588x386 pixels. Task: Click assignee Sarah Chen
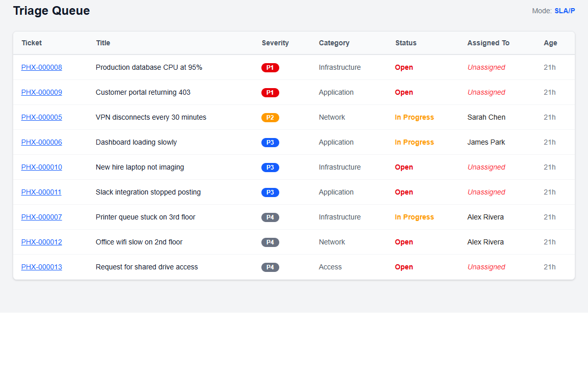(x=486, y=117)
